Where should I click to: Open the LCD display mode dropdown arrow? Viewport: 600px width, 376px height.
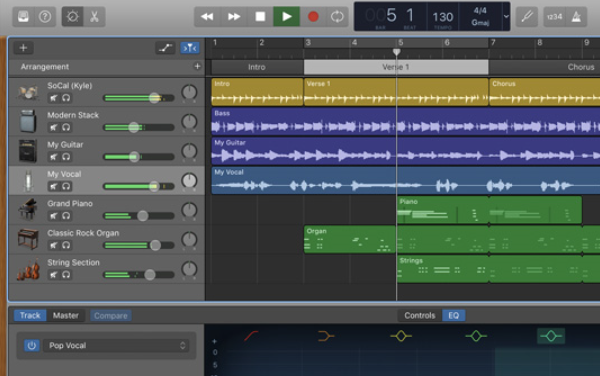click(506, 16)
